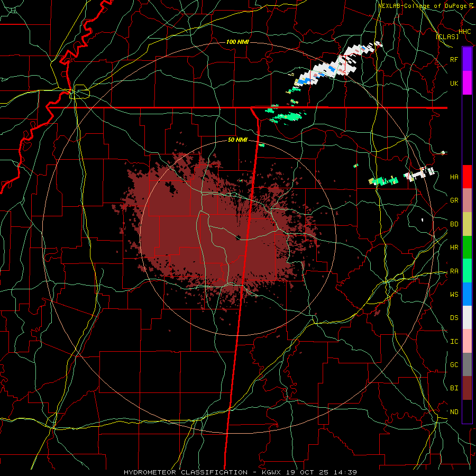Click the BI dark-red legend color
Viewport: 476px width, 476px height.
[467, 388]
